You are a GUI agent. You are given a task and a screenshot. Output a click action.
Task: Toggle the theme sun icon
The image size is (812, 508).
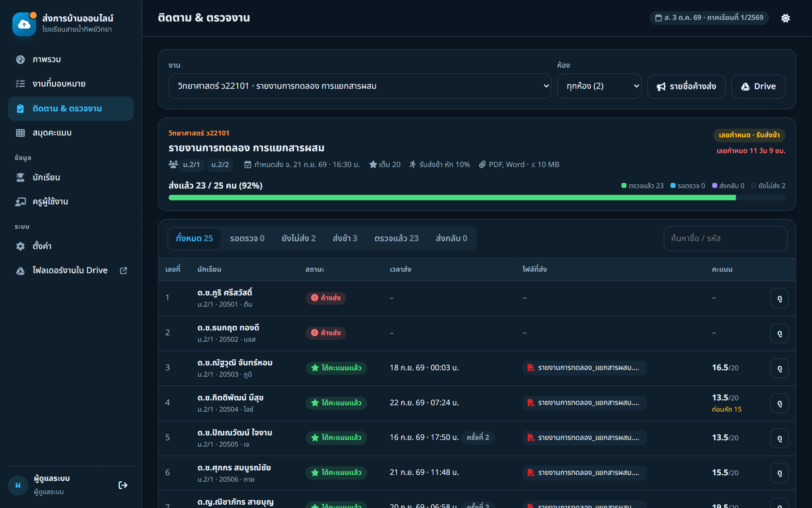click(x=785, y=18)
